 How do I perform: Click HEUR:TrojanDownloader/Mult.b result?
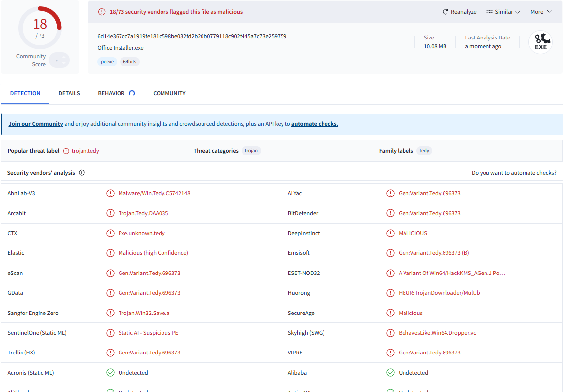[x=440, y=293]
